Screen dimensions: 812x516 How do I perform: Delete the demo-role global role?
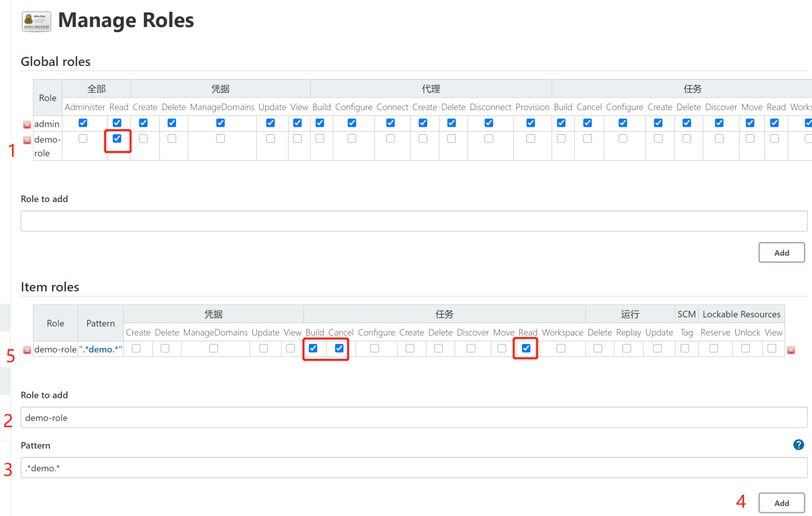tap(27, 141)
